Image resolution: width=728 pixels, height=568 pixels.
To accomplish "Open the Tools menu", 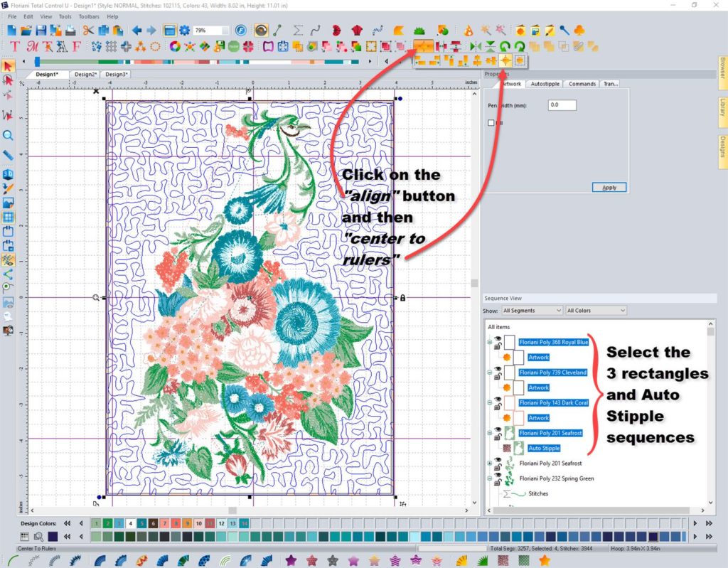I will pos(65,16).
